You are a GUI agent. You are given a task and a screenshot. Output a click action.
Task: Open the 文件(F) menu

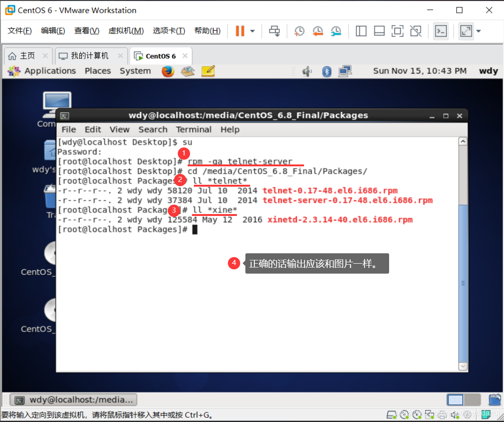(19, 31)
